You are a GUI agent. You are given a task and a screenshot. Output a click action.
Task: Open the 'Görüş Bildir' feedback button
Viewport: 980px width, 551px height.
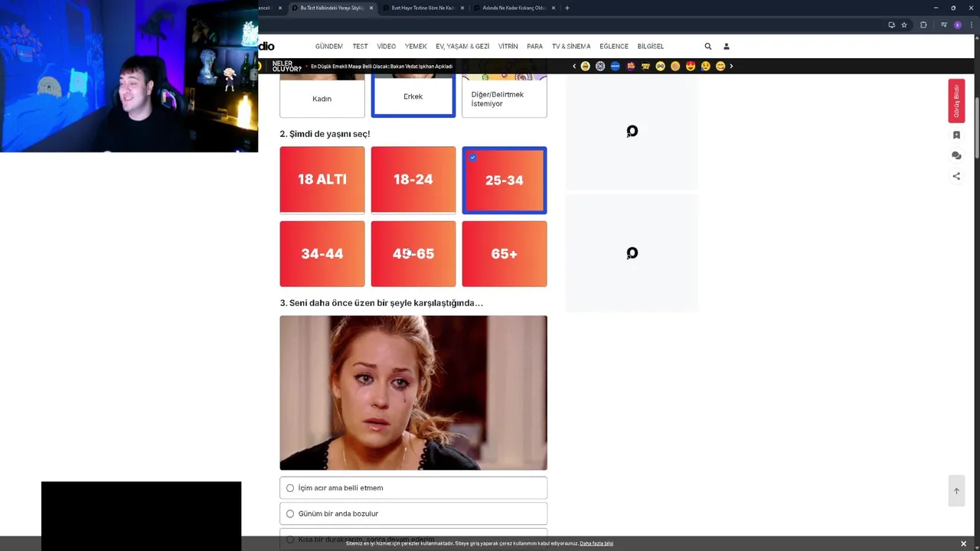click(x=956, y=101)
